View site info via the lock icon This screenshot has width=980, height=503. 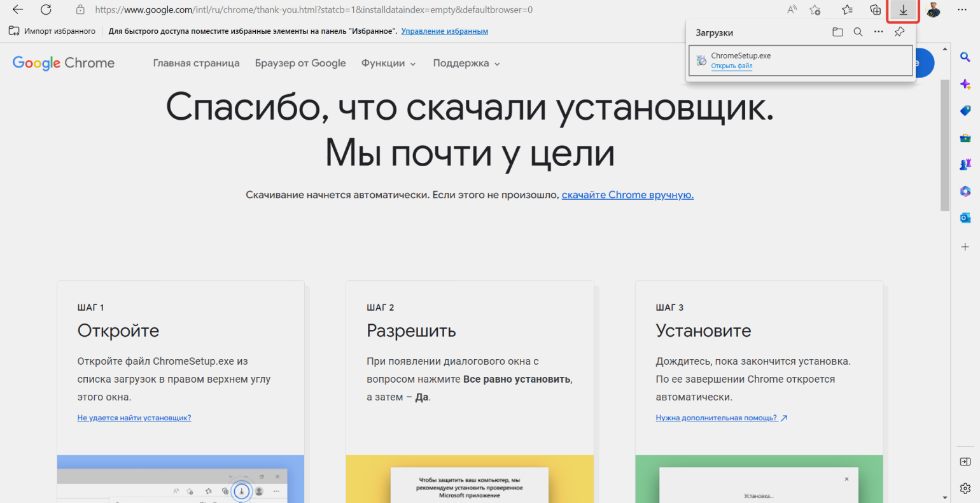coord(80,10)
